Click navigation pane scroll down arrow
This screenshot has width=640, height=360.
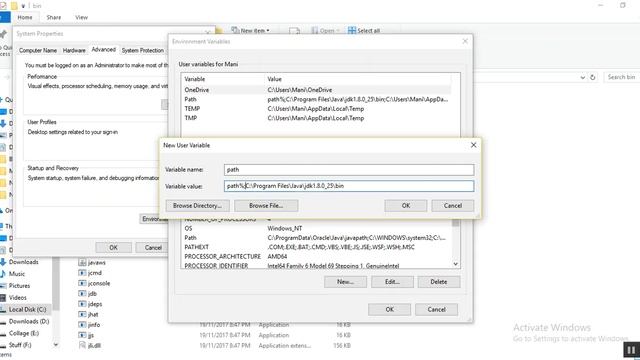(56, 345)
